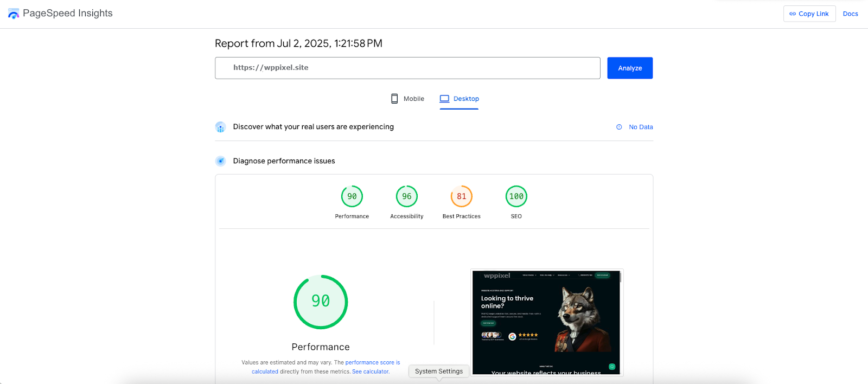The height and width of the screenshot is (384, 868).
Task: Focus the wppixel.site URL input field
Action: [x=407, y=68]
